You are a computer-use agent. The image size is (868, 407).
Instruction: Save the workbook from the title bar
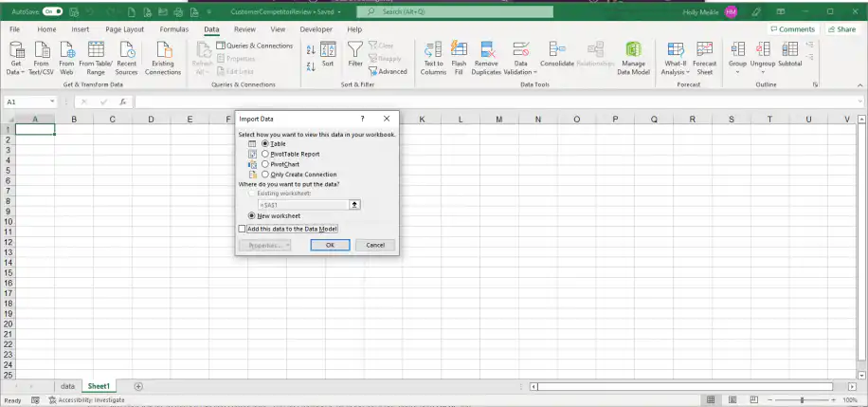[74, 11]
